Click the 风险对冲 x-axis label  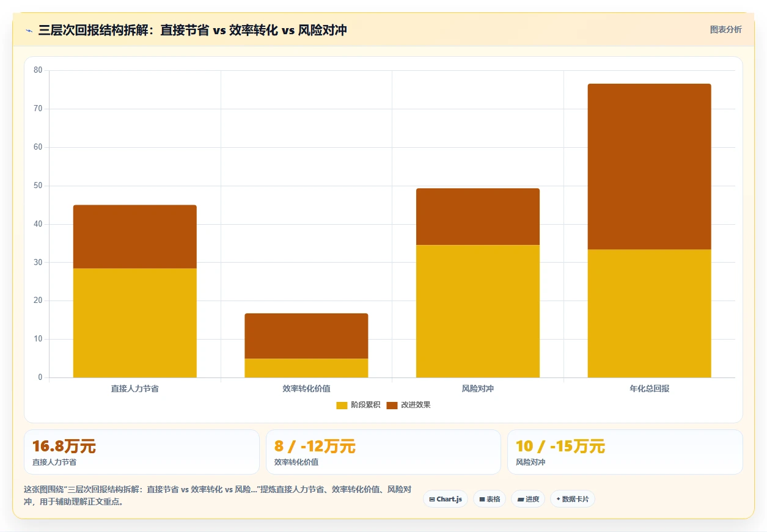(x=478, y=388)
